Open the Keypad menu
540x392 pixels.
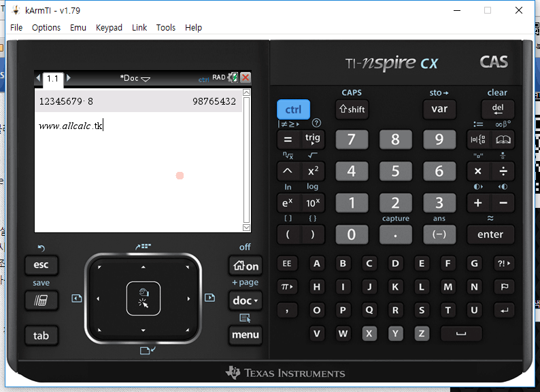(x=109, y=28)
